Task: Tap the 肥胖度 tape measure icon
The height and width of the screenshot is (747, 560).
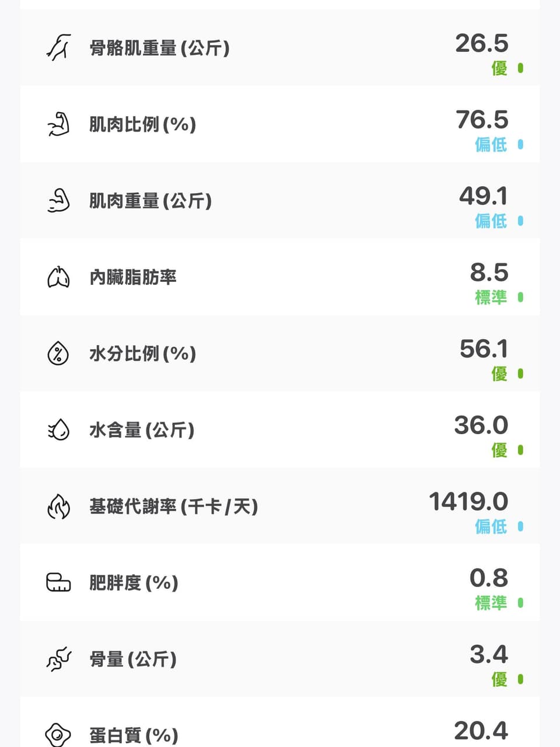Action: point(58,582)
